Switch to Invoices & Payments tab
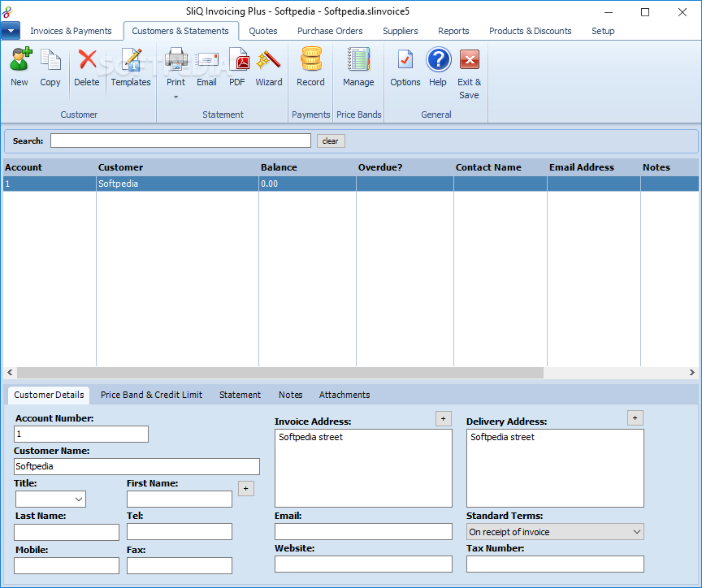This screenshot has height=588, width=702. (x=71, y=31)
